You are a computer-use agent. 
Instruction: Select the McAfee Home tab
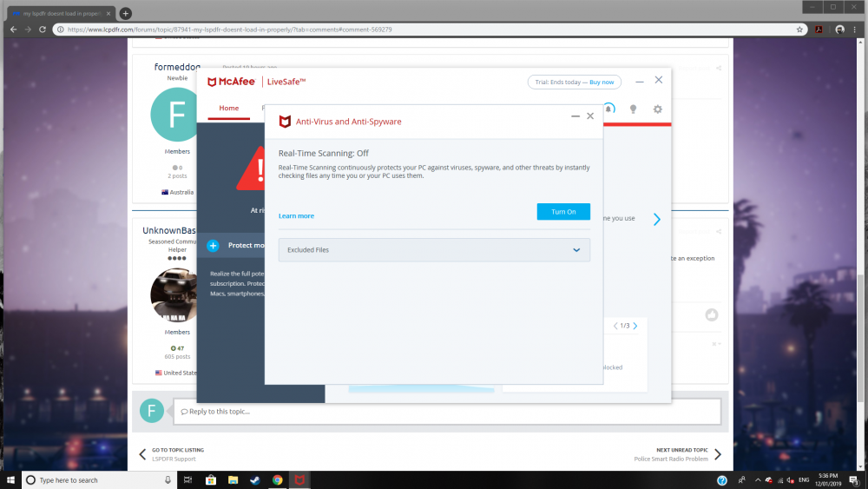pos(228,108)
